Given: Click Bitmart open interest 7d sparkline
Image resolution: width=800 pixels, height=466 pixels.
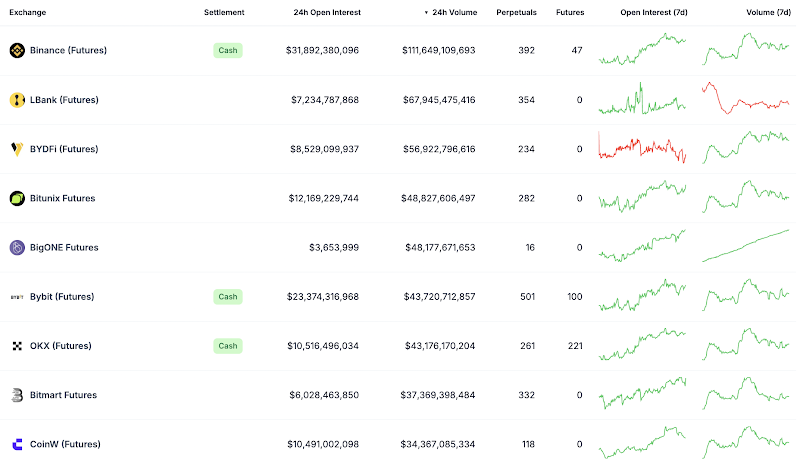Looking at the screenshot, I should (642, 394).
